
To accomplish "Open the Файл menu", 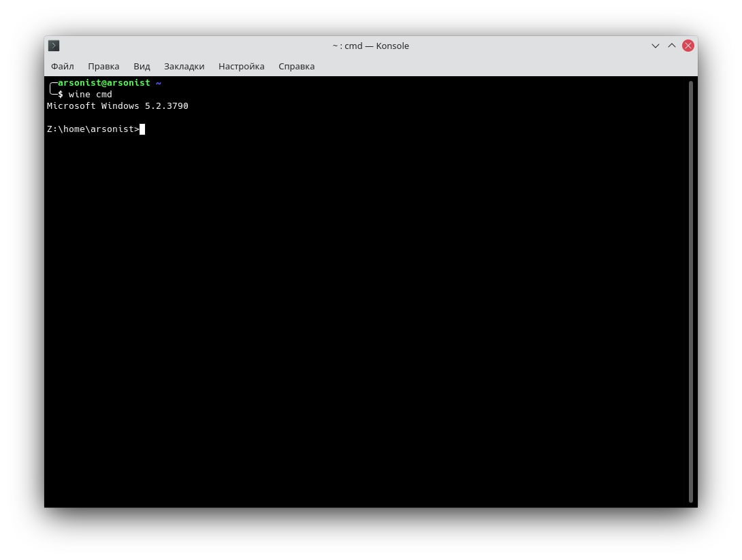I will coord(63,66).
